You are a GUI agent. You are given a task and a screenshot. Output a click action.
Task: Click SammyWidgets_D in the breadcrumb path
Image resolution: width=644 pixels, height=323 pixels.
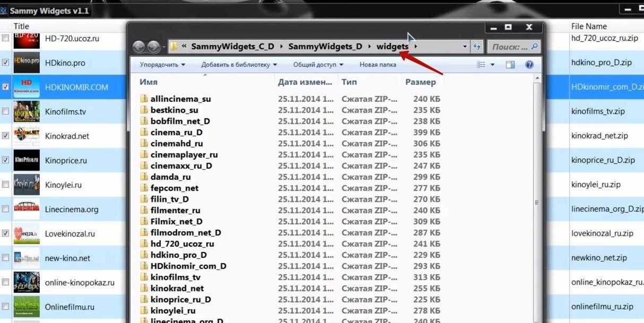[325, 47]
